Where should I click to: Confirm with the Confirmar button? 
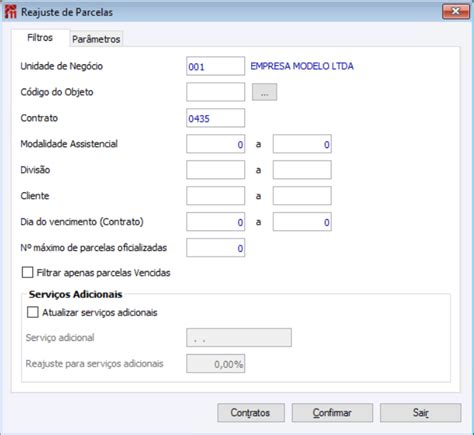click(332, 413)
